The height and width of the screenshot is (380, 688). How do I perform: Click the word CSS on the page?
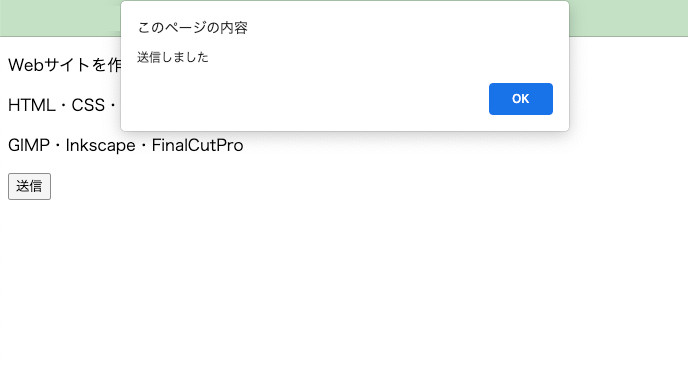(88, 105)
